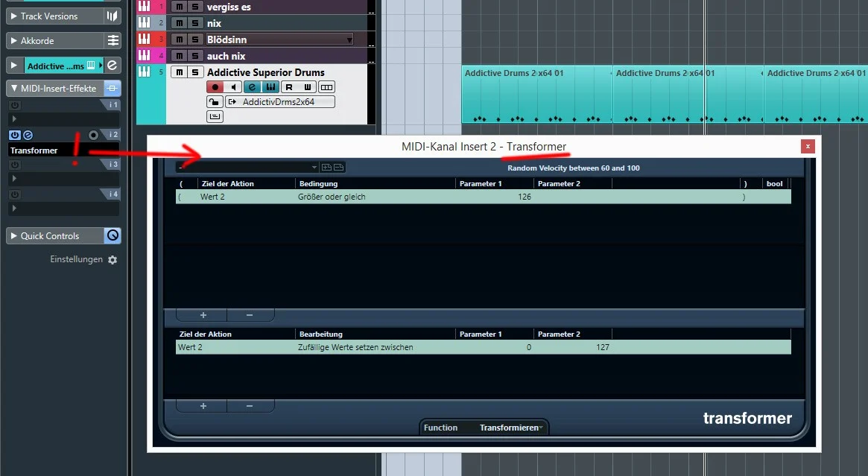This screenshot has width=868, height=476.
Task: Click the lock icon on Addictive Superior Drums
Action: 215,102
